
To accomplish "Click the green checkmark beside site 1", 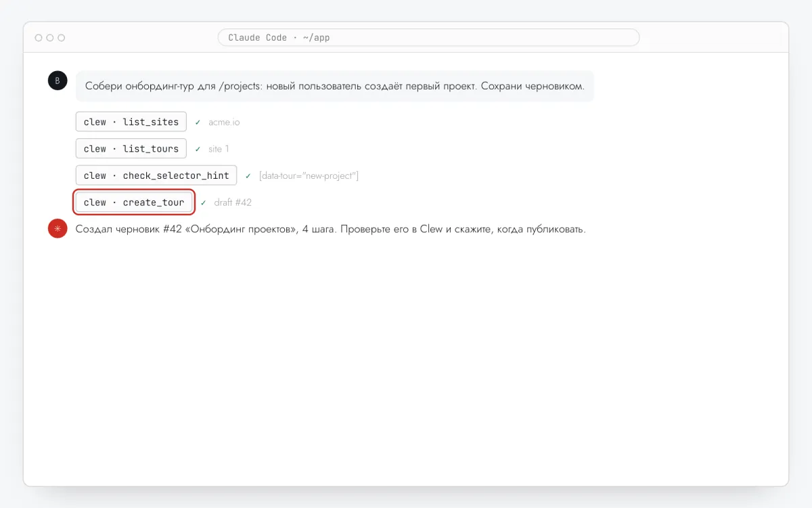I will (198, 149).
